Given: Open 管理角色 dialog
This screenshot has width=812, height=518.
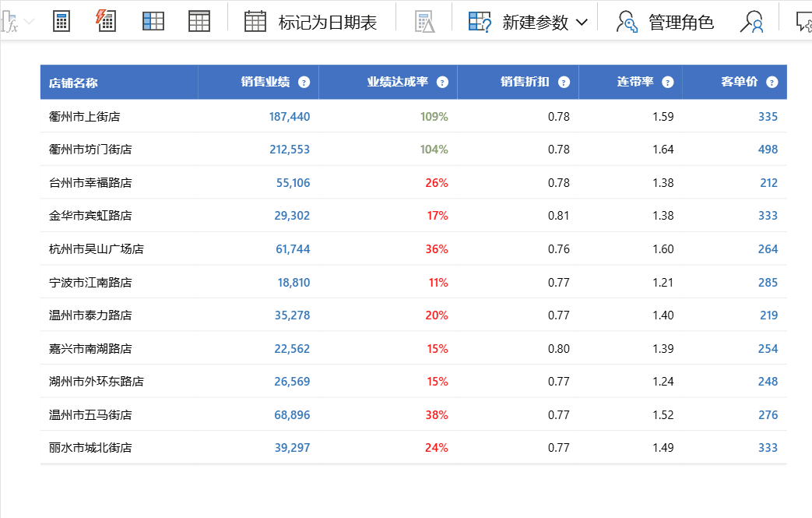Looking at the screenshot, I should tap(681, 23).
